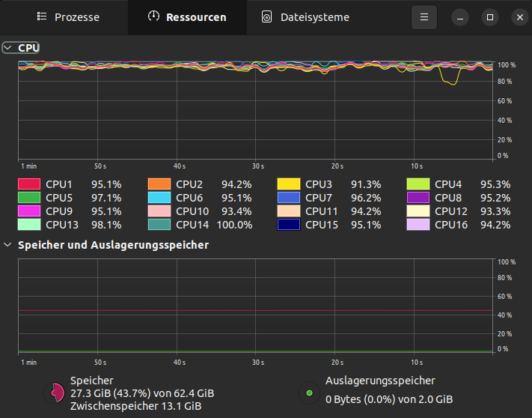Open CPU7 blue color swatch

click(289, 198)
